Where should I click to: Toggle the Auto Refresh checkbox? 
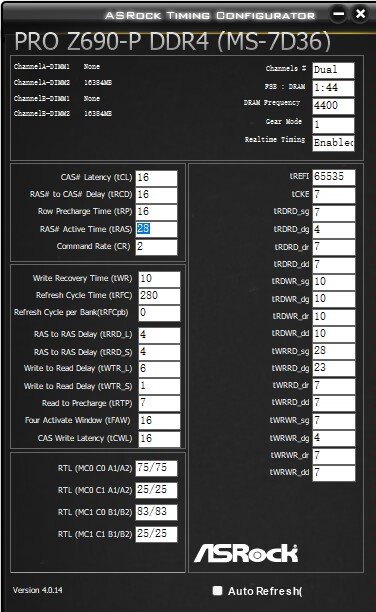[217, 591]
